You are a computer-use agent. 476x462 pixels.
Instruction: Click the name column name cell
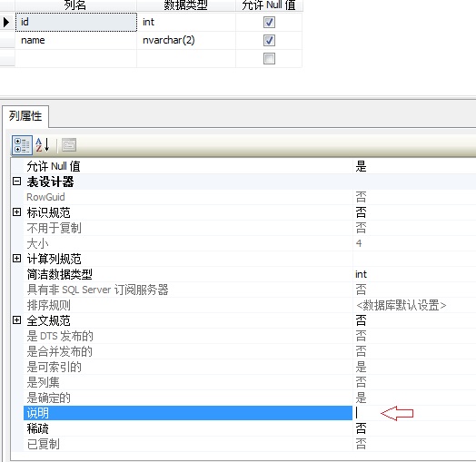pos(76,40)
